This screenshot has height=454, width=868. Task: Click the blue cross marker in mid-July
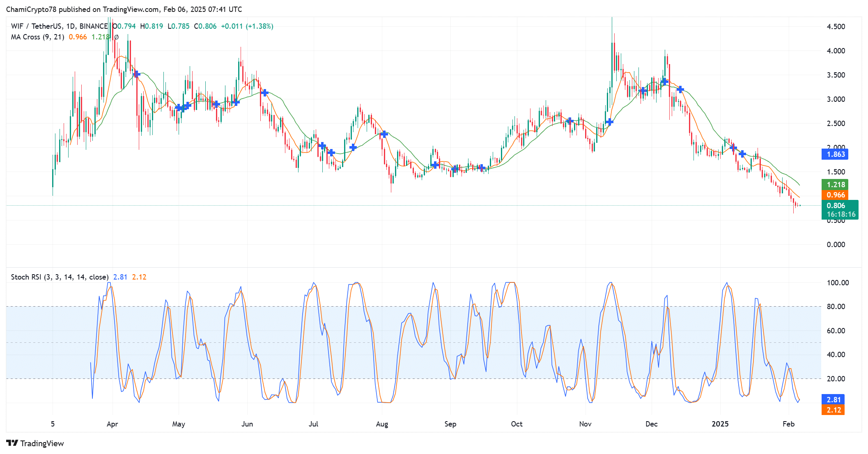[353, 147]
